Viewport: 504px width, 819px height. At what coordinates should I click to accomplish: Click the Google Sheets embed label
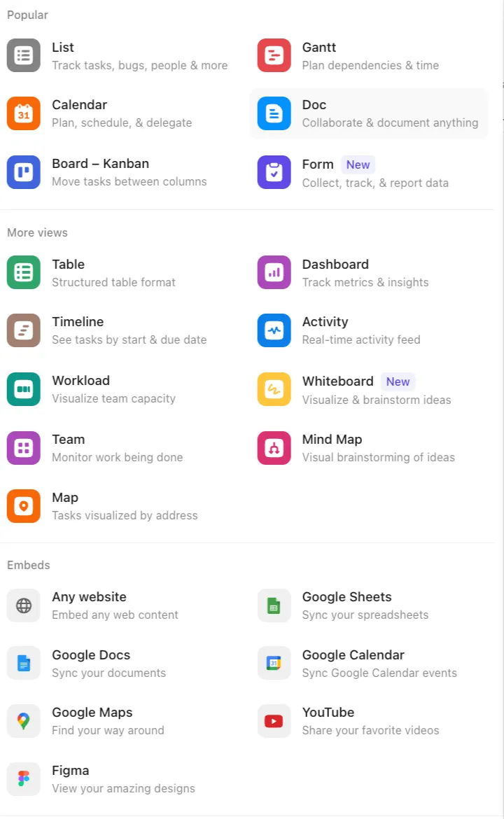(346, 597)
